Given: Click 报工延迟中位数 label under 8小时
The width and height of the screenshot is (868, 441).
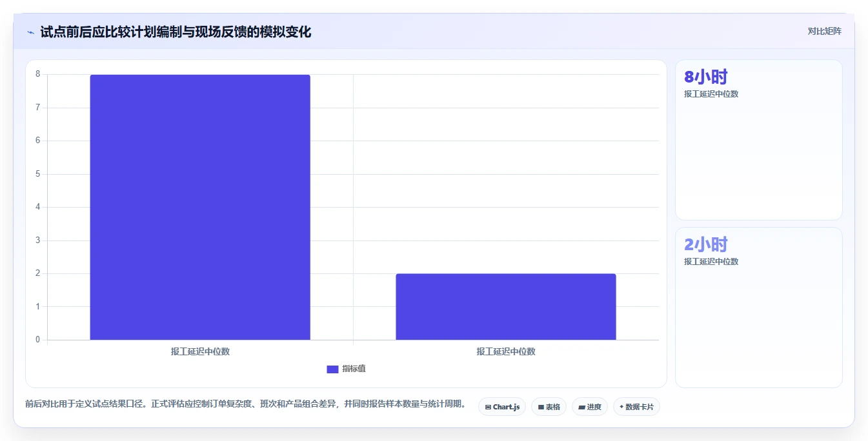Looking at the screenshot, I should pyautogui.click(x=711, y=94).
